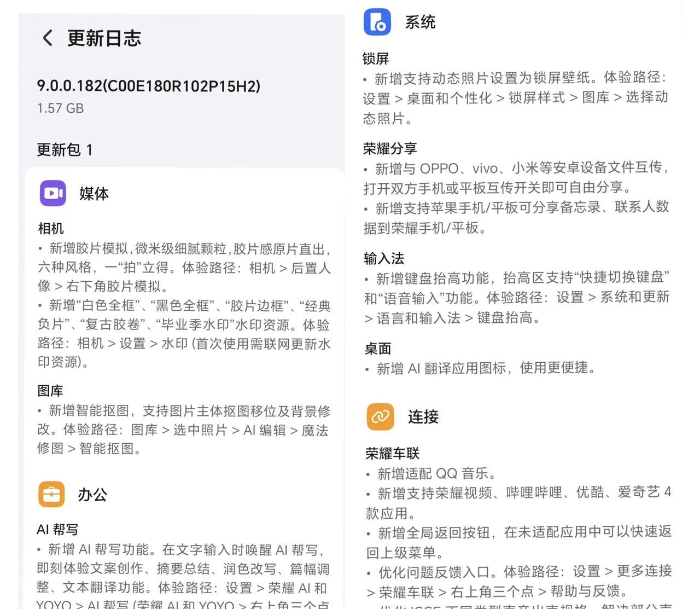Tap the purple 媒体 camera icon
700x609 pixels.
[53, 193]
